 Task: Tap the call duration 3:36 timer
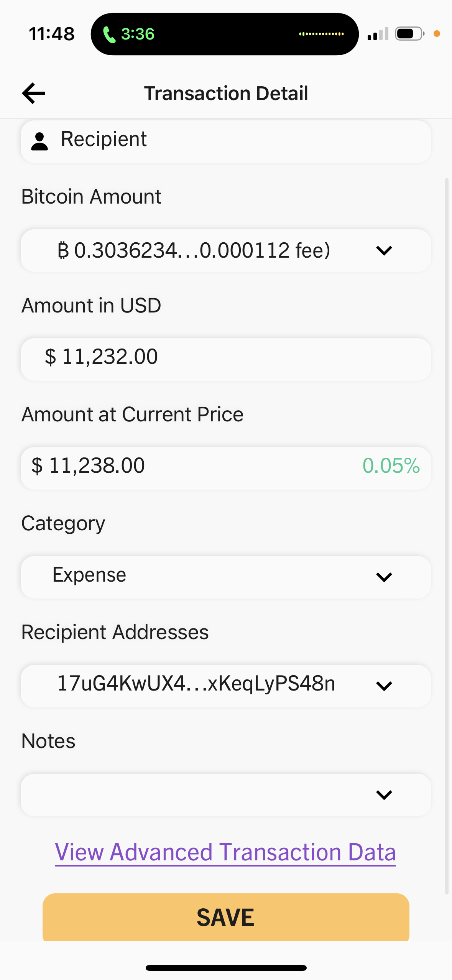tap(138, 34)
